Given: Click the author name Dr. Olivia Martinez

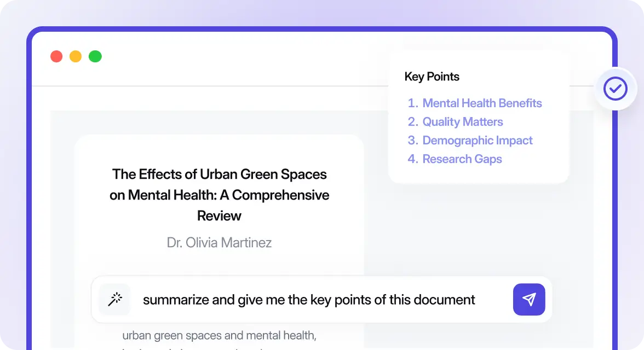Looking at the screenshot, I should [219, 242].
